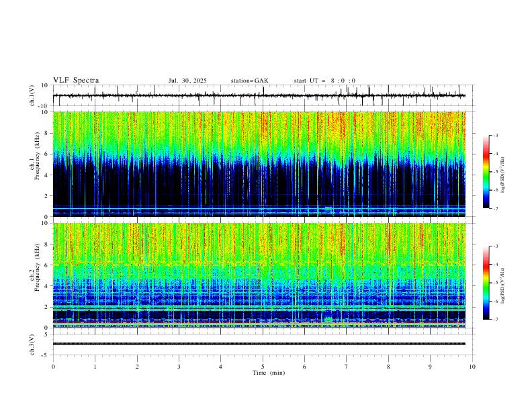
Task: Click the "ch.1(V)" waveform axis label
Action: [32, 95]
